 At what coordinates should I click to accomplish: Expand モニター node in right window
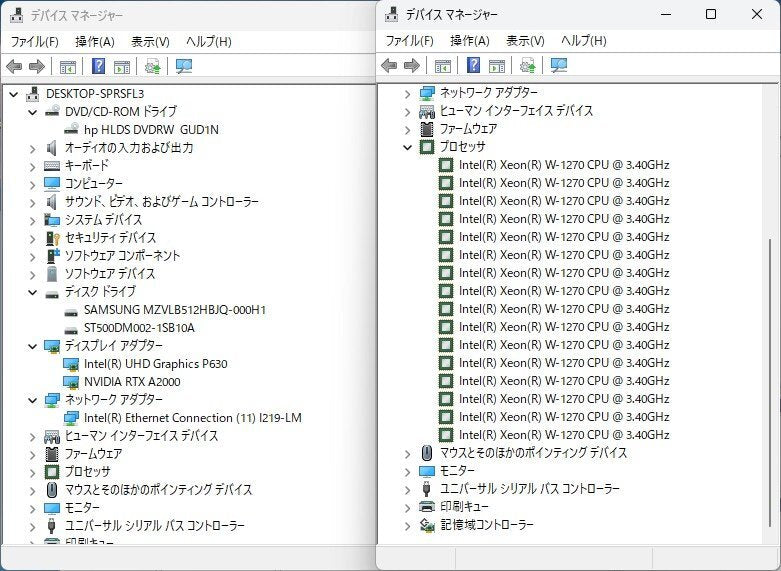click(408, 471)
